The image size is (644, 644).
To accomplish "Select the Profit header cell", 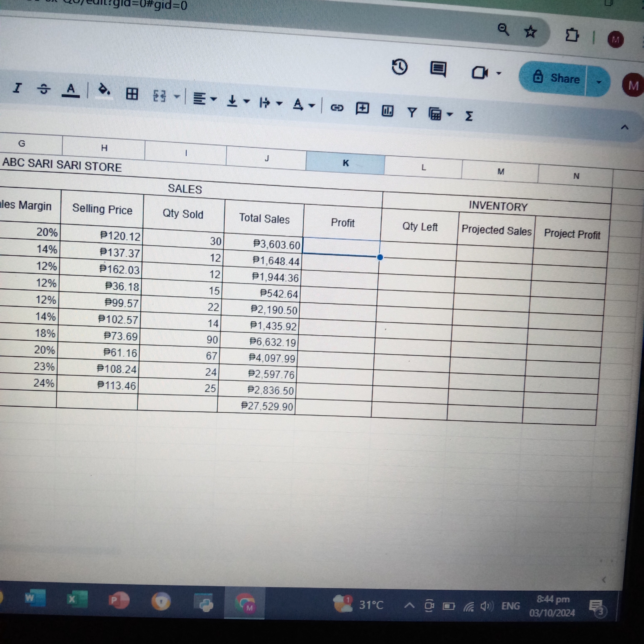I will tap(343, 223).
